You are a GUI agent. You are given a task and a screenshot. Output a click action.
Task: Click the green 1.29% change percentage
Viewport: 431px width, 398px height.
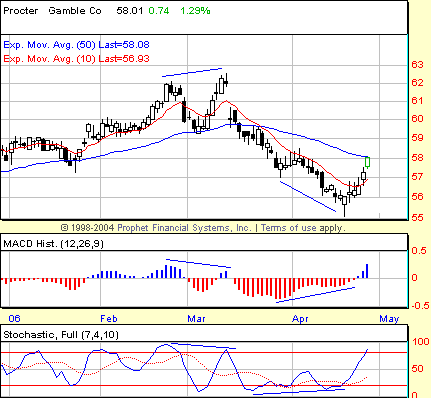tap(195, 11)
